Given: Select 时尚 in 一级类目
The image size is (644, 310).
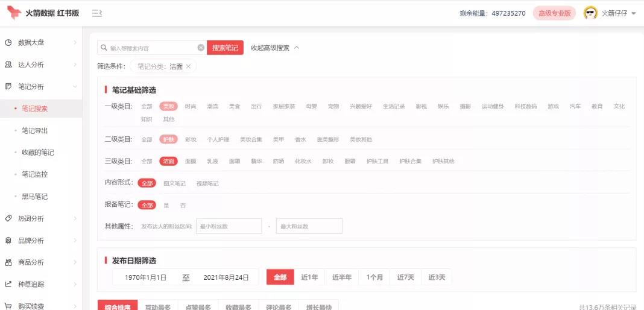Looking at the screenshot, I should [191, 106].
